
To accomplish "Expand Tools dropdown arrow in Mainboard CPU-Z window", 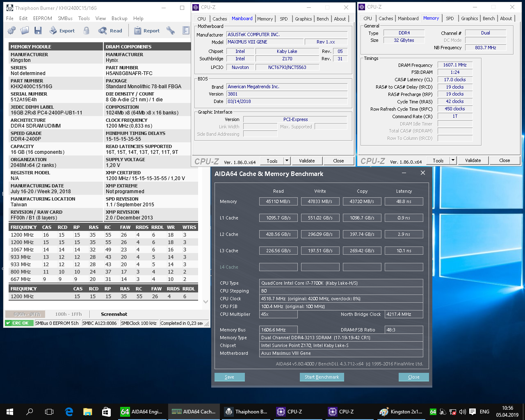I will tap(287, 161).
